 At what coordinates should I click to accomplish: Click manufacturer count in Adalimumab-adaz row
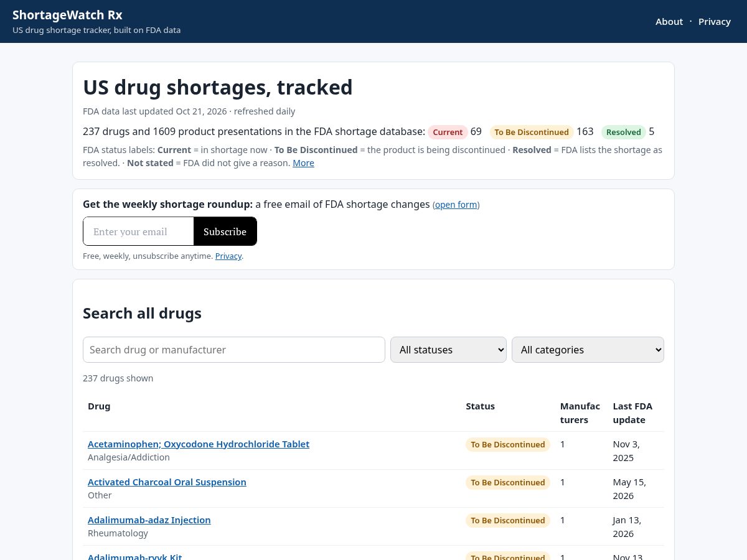tap(563, 520)
